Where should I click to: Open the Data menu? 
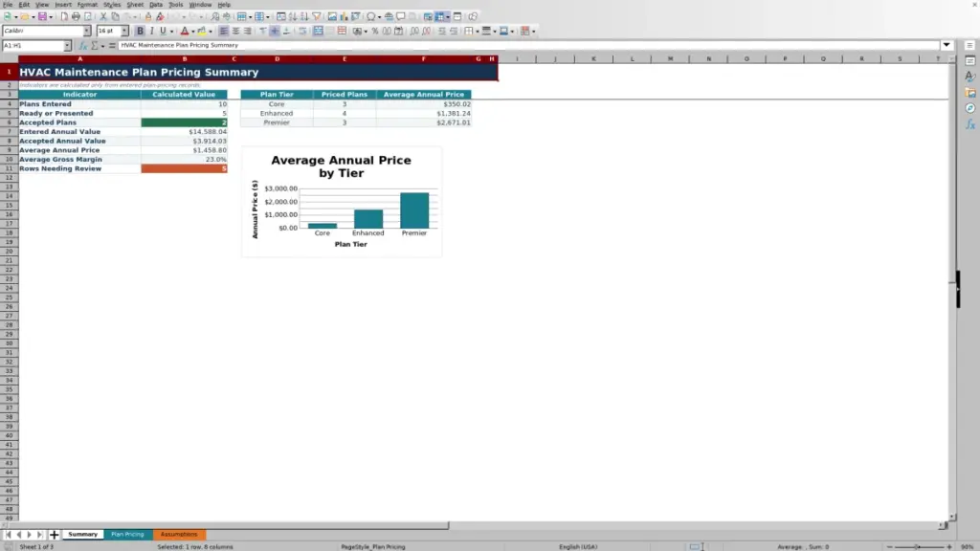pyautogui.click(x=156, y=5)
